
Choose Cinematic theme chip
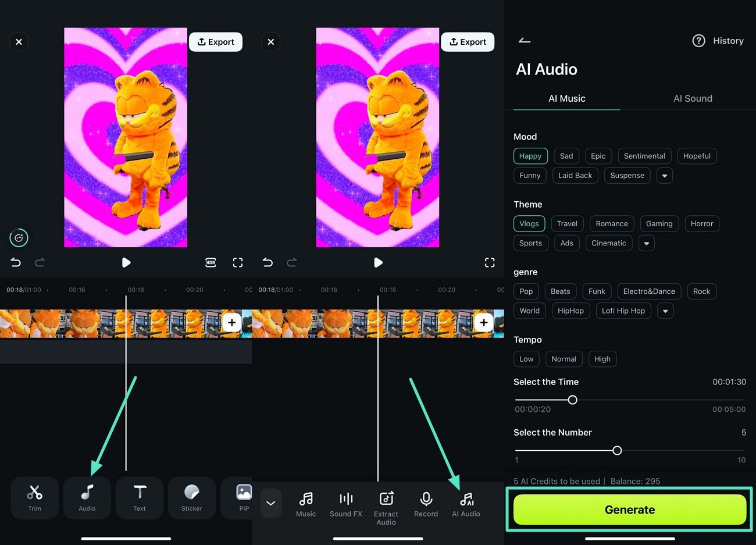point(609,243)
